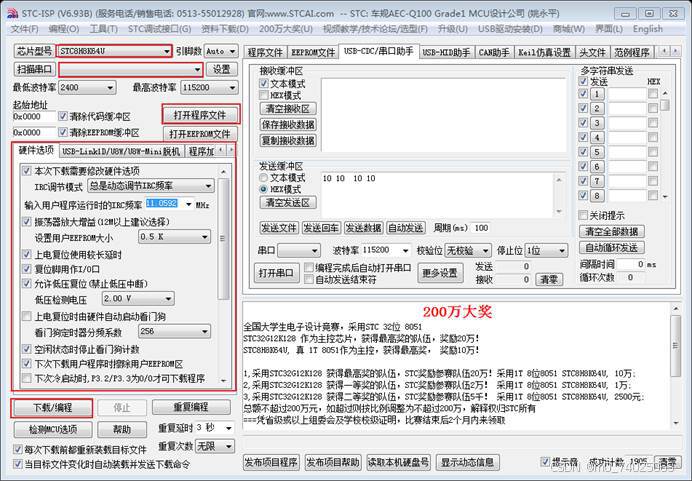Image resolution: width=692 pixels, height=481 pixels.
Task: Expand the IRC调节模式 dropdown
Action: point(151,186)
